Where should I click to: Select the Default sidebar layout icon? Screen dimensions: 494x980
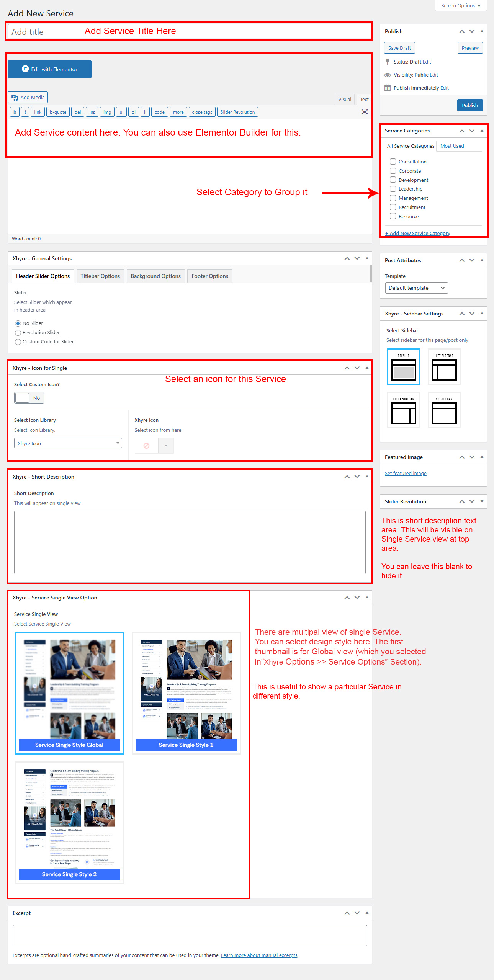coord(403,367)
